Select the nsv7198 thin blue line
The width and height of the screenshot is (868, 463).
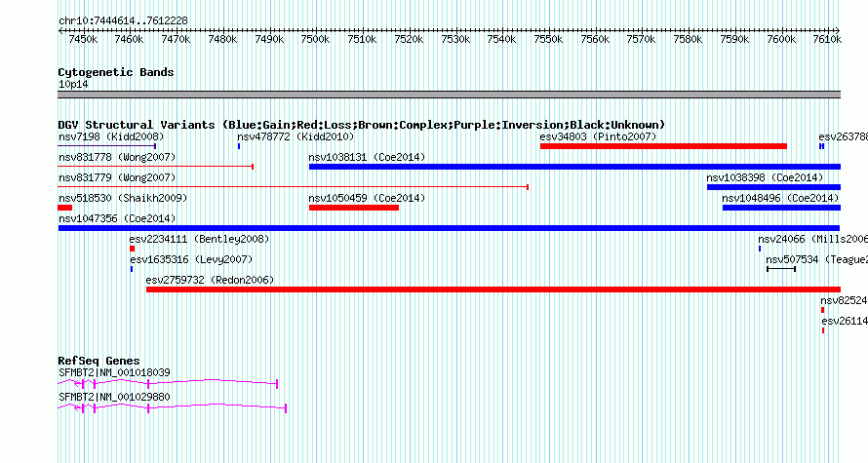[x=107, y=146]
